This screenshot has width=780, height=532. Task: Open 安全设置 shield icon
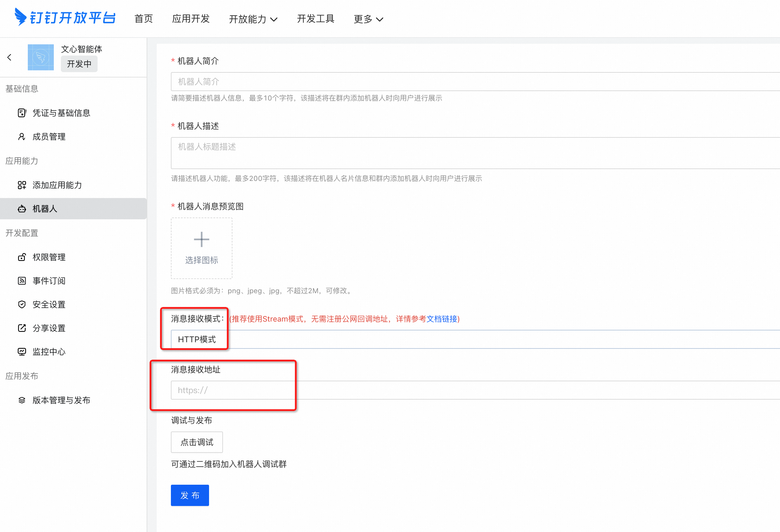coord(22,305)
